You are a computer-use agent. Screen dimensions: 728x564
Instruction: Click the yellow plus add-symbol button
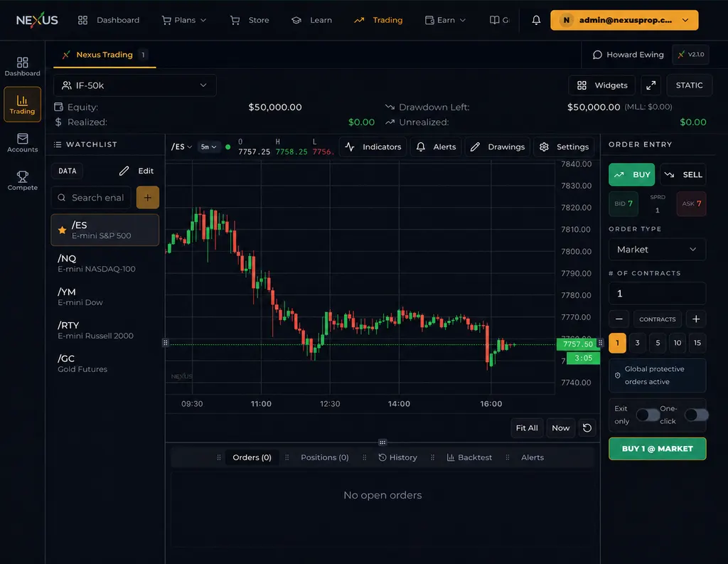point(148,198)
